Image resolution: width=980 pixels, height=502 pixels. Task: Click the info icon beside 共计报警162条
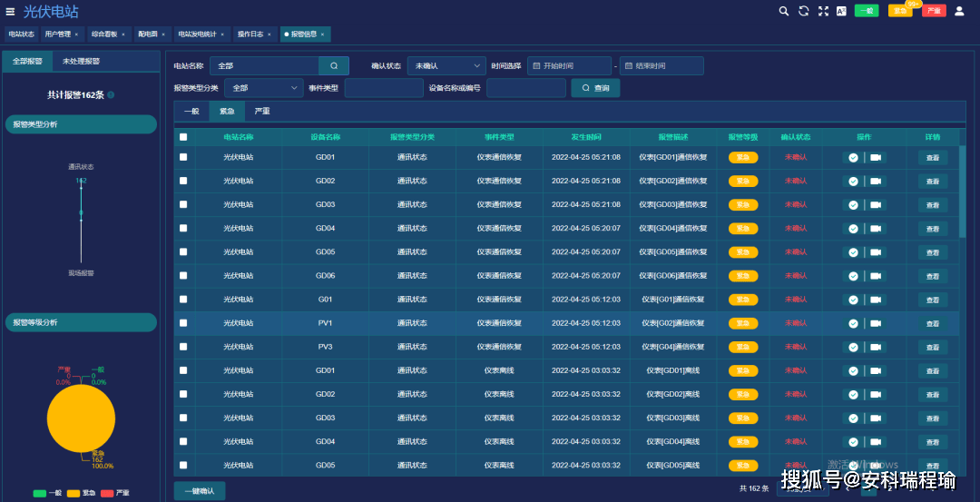tap(111, 95)
